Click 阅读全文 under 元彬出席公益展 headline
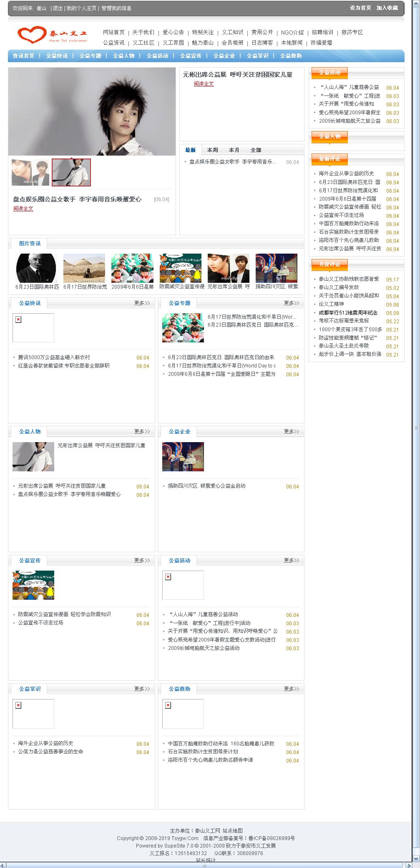The height and width of the screenshot is (868, 420). pyautogui.click(x=204, y=84)
